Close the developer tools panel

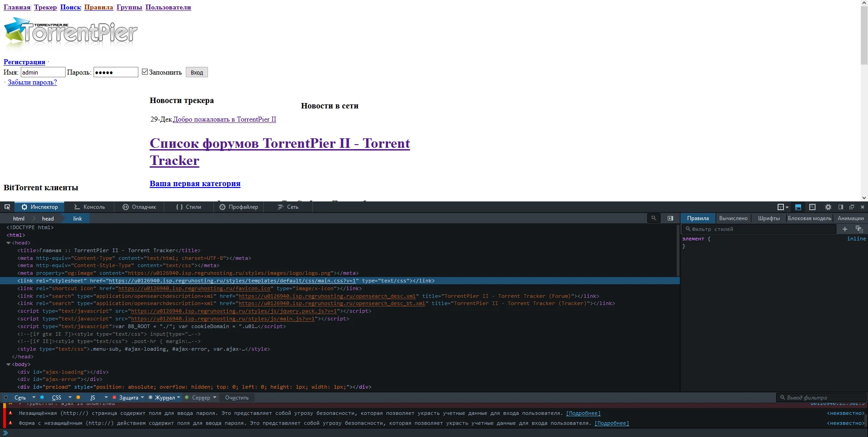pos(863,207)
